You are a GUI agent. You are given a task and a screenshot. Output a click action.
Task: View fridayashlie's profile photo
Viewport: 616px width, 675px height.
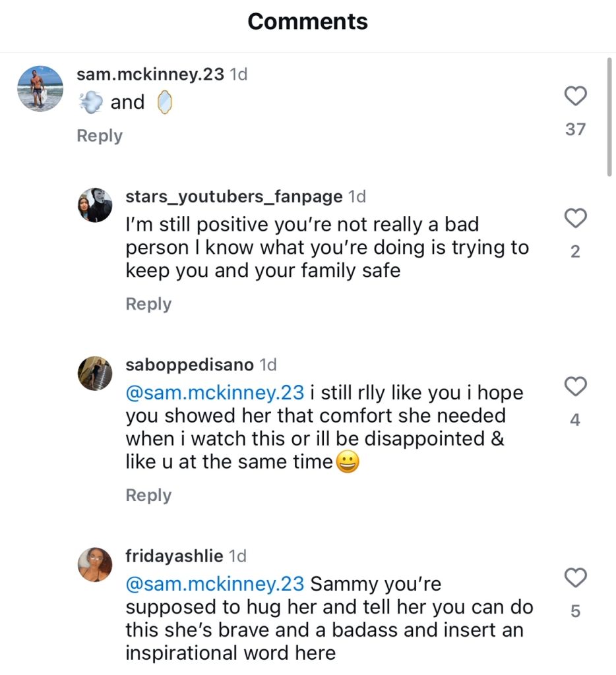click(x=95, y=565)
